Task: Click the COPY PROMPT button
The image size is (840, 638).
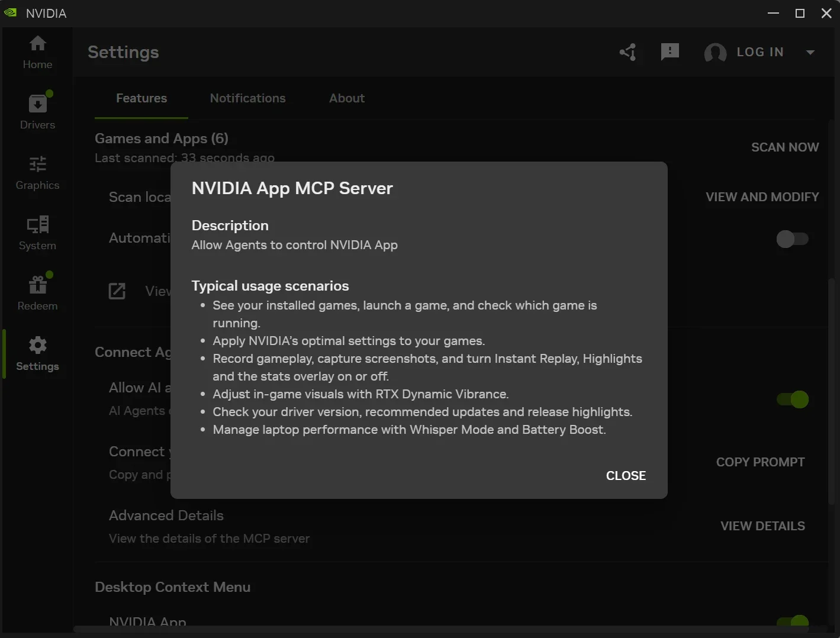Action: pos(761,462)
